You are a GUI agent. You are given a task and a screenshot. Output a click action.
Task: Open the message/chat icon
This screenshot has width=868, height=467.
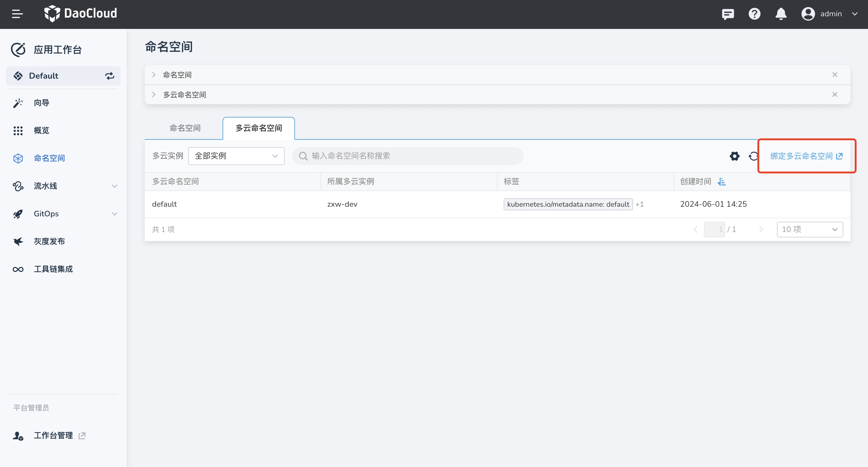[x=728, y=14]
